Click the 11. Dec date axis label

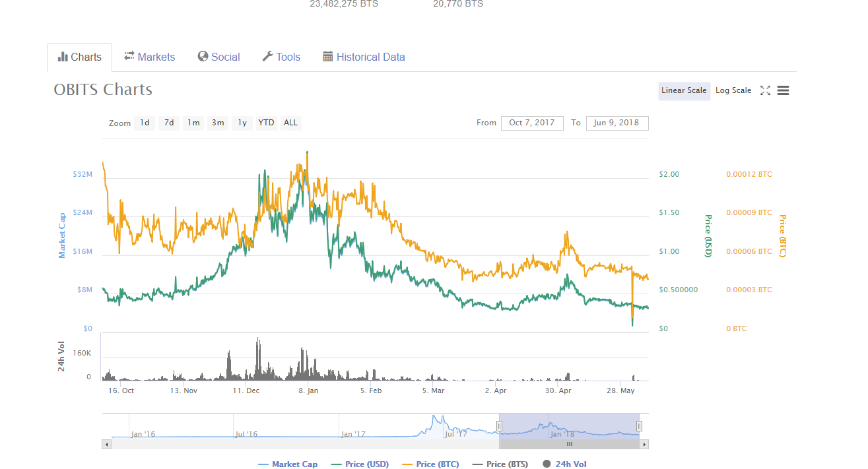(x=246, y=391)
